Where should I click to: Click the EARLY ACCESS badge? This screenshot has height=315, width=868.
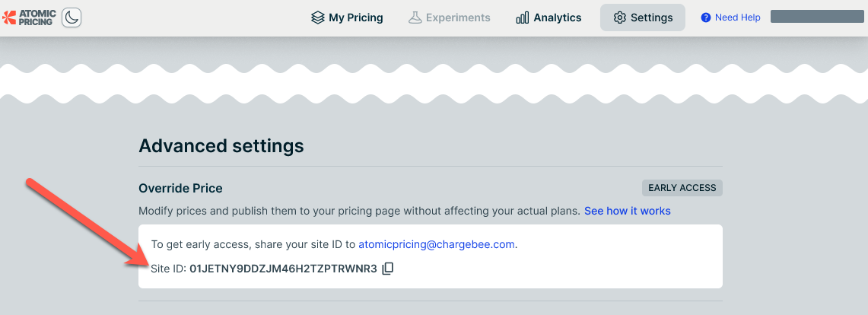682,188
